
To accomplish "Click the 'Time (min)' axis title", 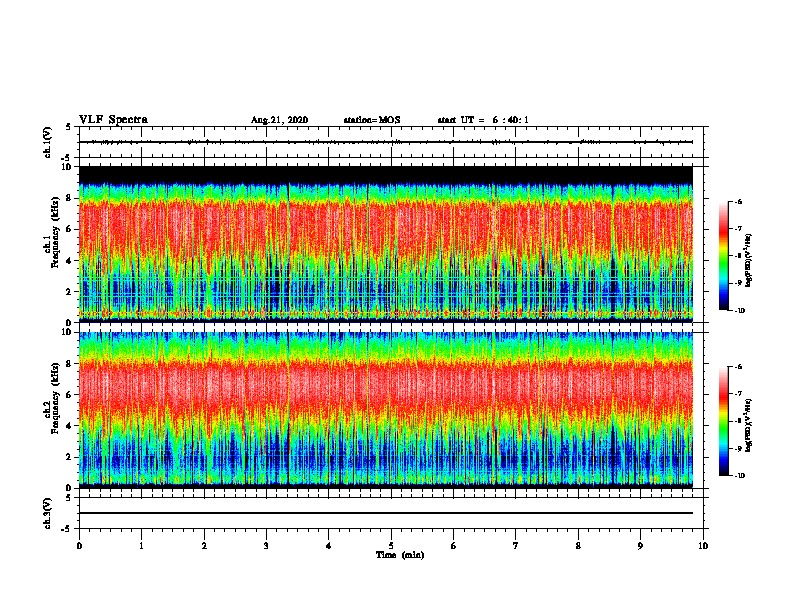I will (400, 555).
